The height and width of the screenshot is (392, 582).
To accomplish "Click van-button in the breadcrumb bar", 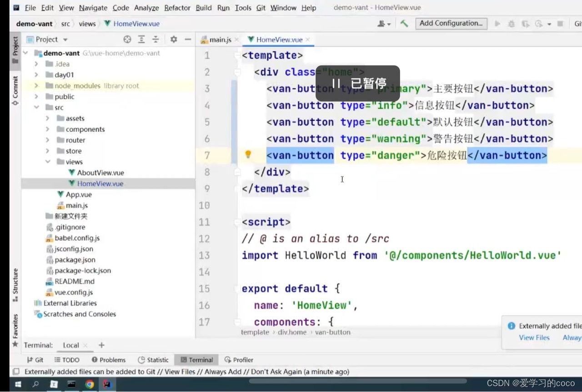I will pyautogui.click(x=333, y=332).
